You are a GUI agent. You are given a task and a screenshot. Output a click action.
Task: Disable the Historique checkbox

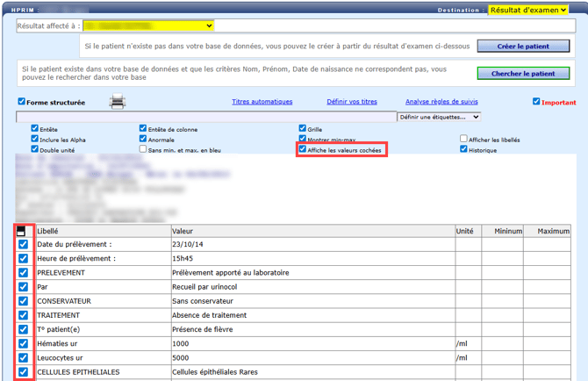point(463,149)
